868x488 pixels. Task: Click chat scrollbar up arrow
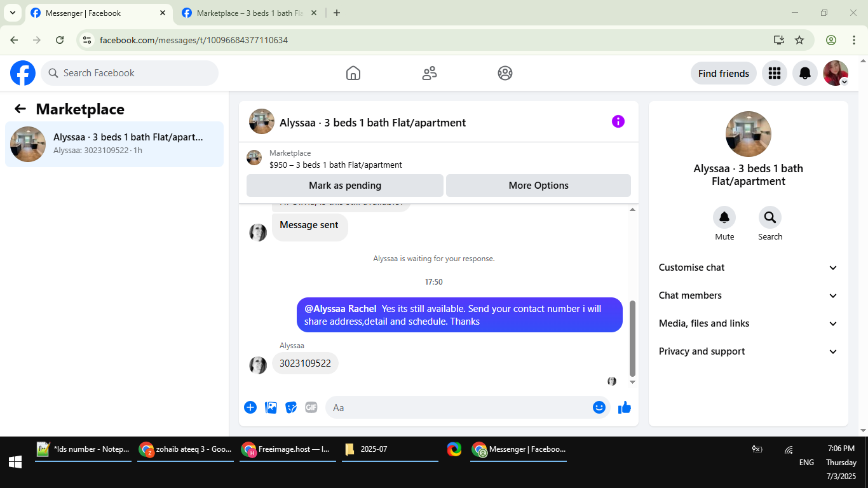tap(632, 209)
